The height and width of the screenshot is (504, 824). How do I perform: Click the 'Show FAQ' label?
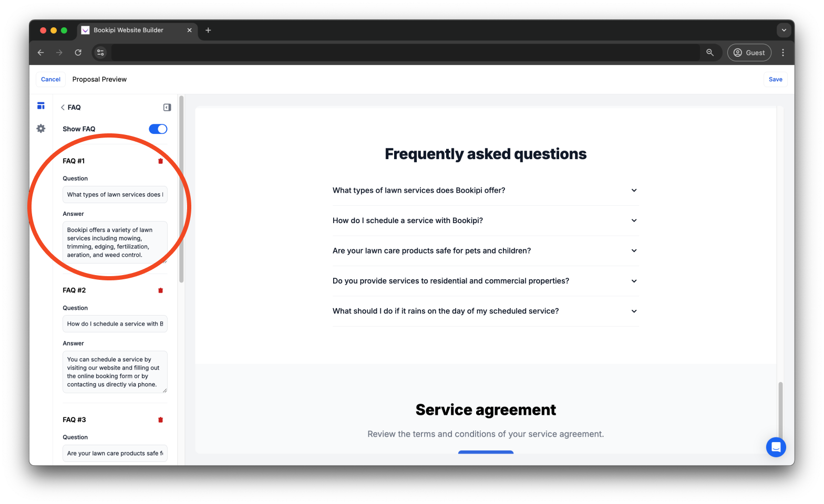pos(79,129)
